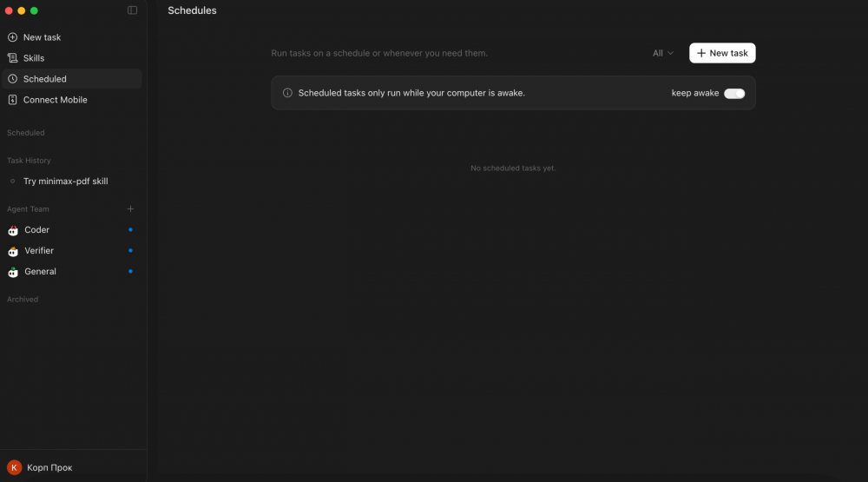Click the user avatar circle with letter K
Viewport: 868px width, 482px height.
(x=15, y=467)
